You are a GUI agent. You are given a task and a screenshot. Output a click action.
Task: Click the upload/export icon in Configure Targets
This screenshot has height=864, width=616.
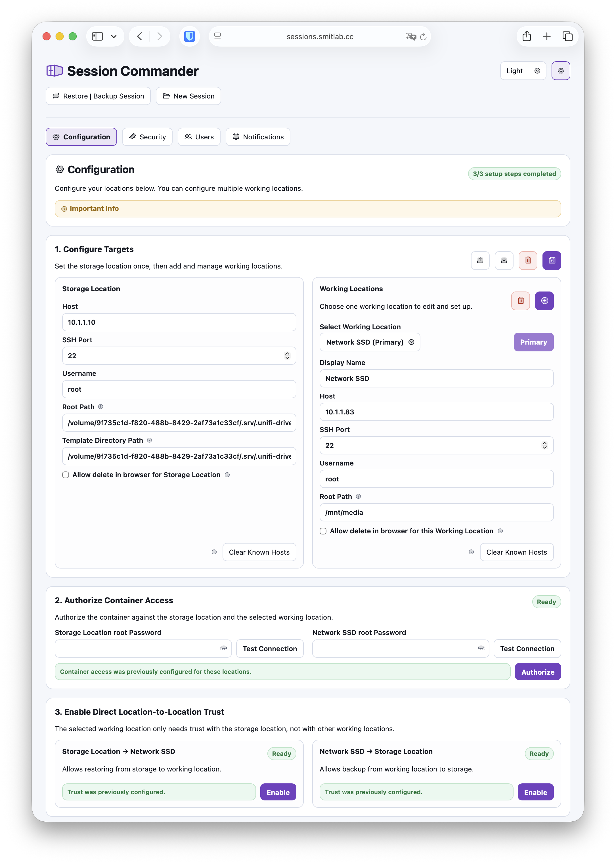[480, 260]
